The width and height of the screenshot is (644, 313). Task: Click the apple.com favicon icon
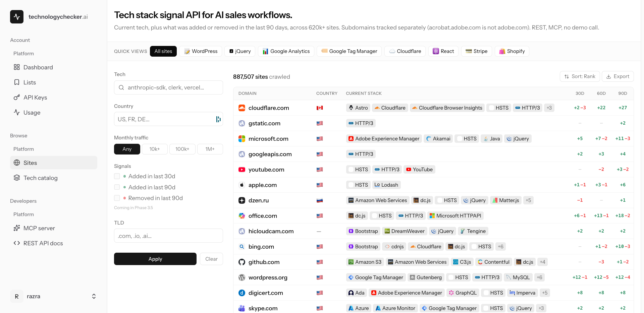click(242, 185)
